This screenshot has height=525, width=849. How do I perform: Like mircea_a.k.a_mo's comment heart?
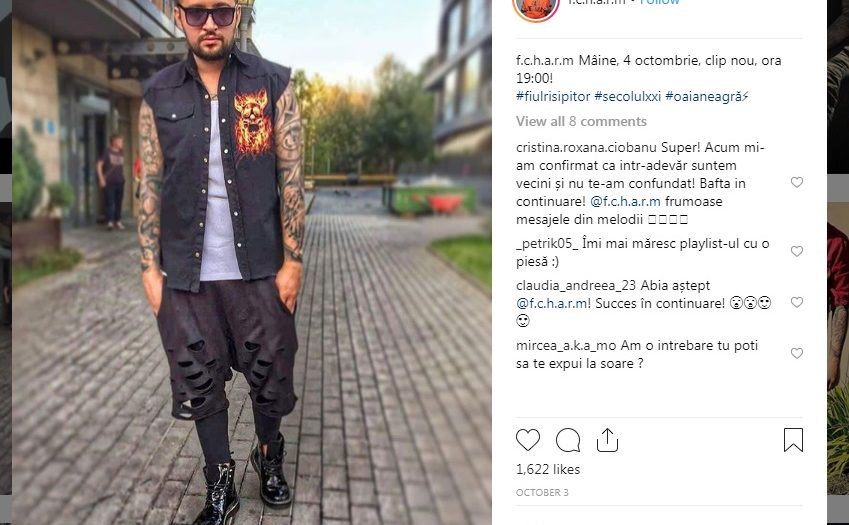pos(796,353)
